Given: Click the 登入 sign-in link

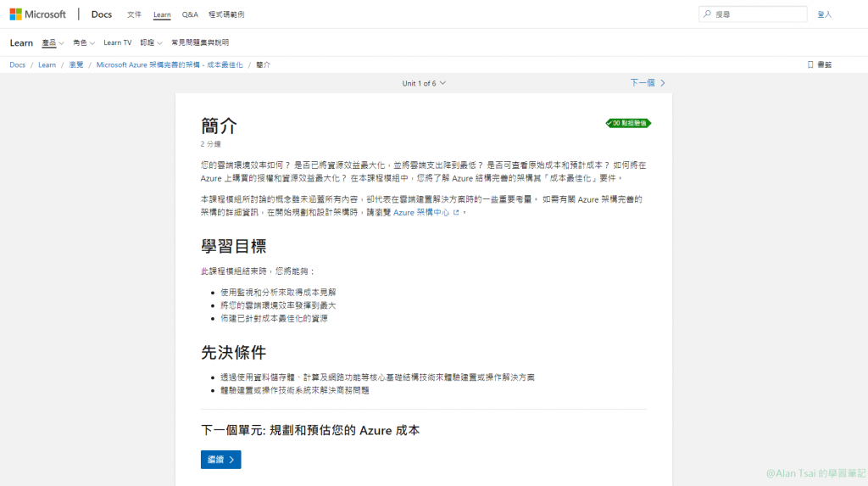Looking at the screenshot, I should point(824,14).
